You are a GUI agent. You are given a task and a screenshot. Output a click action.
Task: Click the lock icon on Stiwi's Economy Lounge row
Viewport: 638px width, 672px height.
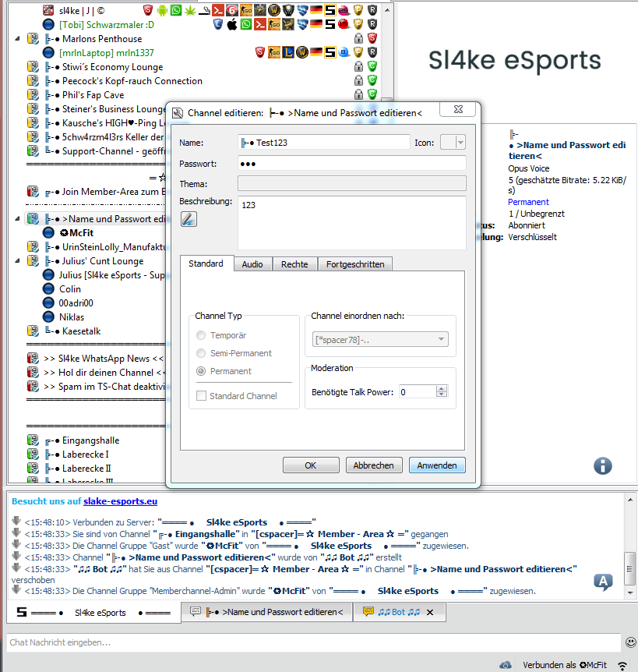pos(358,66)
